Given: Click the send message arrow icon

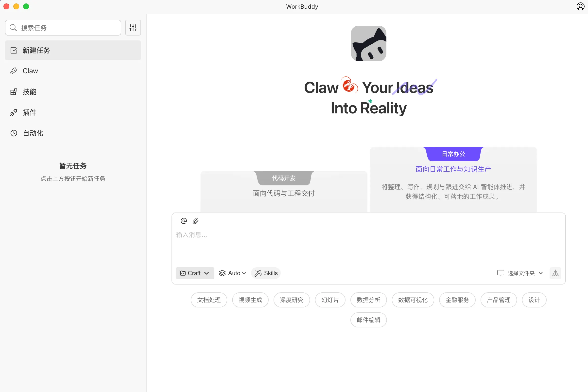Looking at the screenshot, I should [555, 273].
